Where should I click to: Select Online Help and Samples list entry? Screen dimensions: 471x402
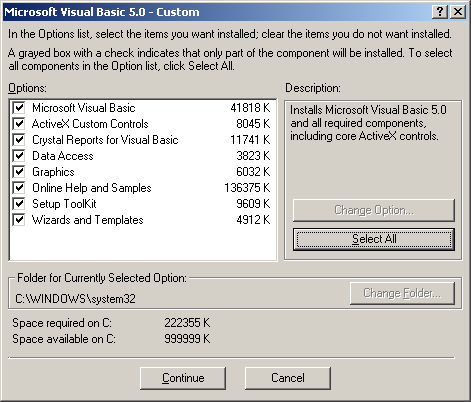(143, 188)
